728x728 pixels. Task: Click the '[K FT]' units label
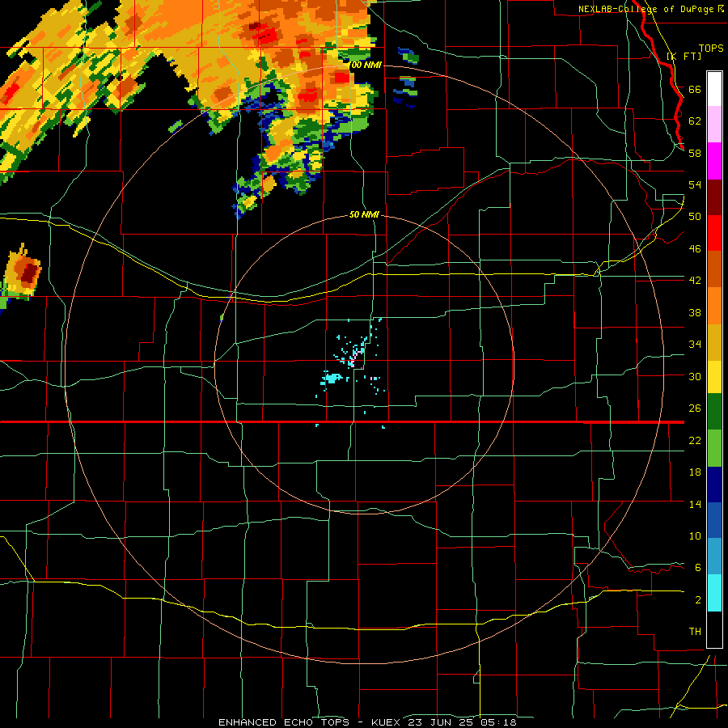684,56
